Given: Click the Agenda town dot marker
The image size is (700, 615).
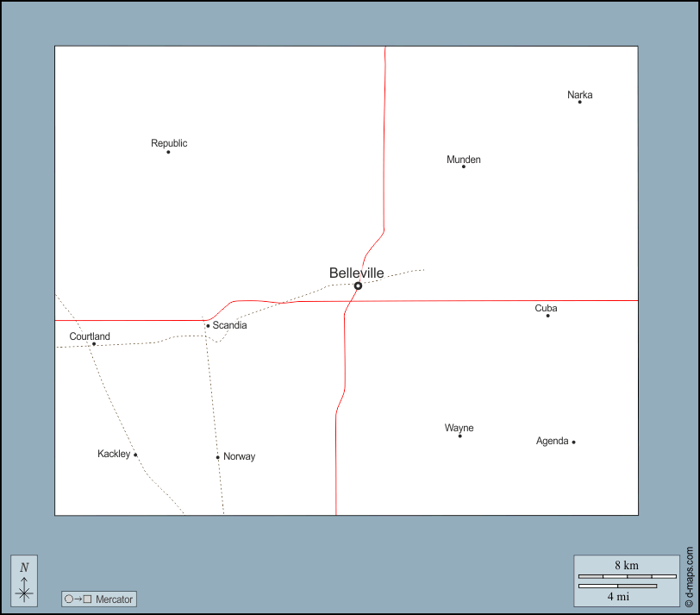Looking at the screenshot, I should [573, 442].
